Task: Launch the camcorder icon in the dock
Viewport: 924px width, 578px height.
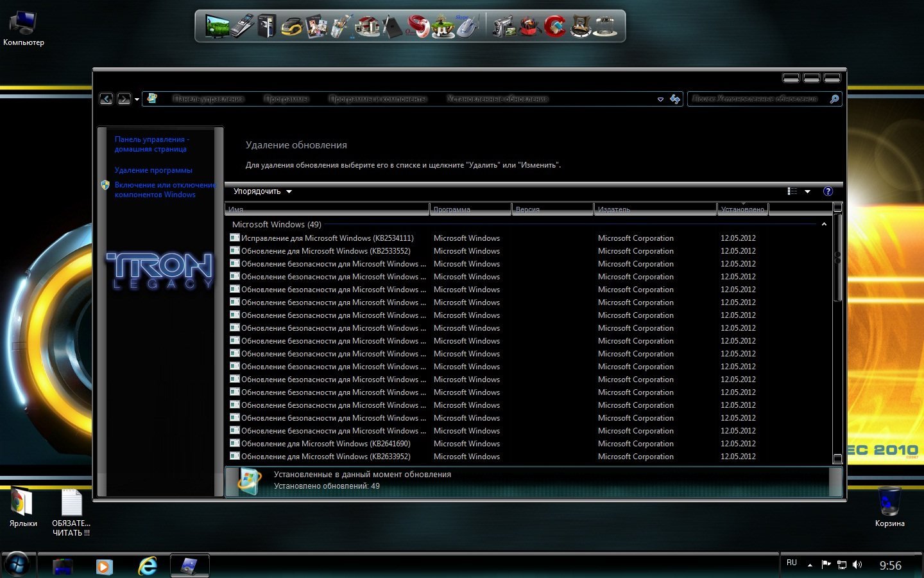Action: click(x=504, y=27)
